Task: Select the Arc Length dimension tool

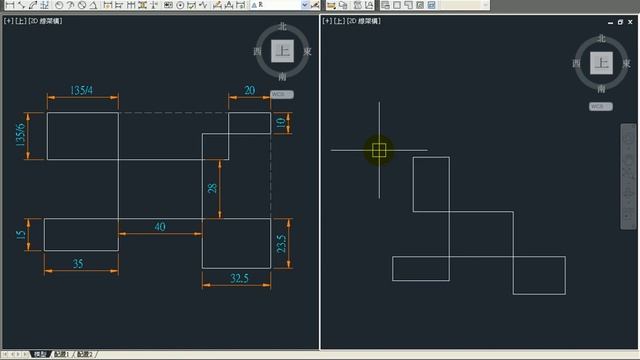Action: tap(33, 5)
